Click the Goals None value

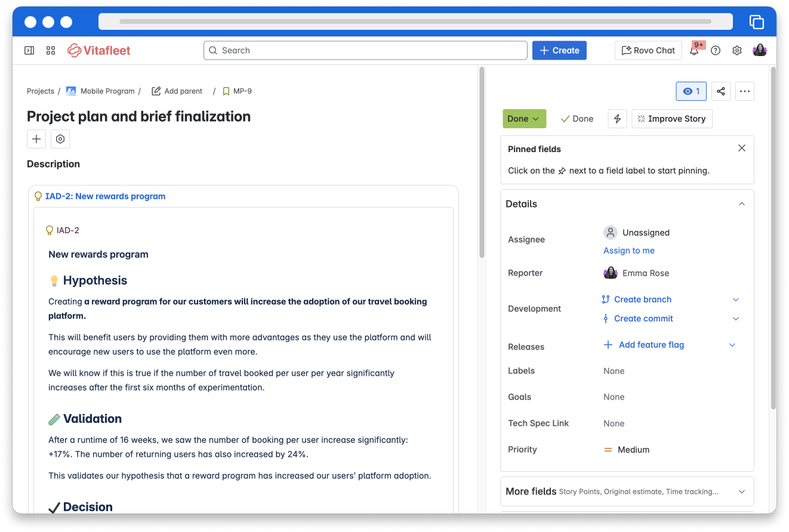click(x=614, y=397)
